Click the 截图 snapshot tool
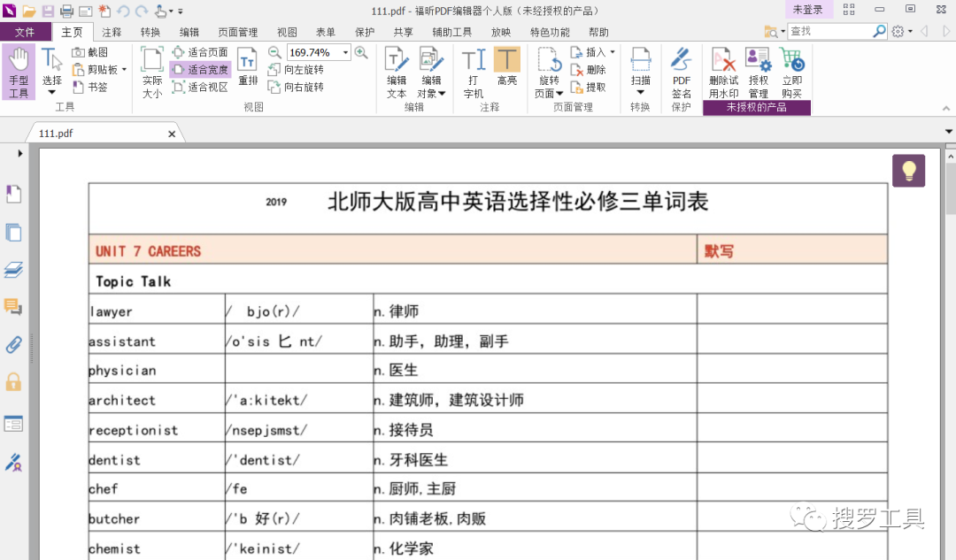 (89, 52)
